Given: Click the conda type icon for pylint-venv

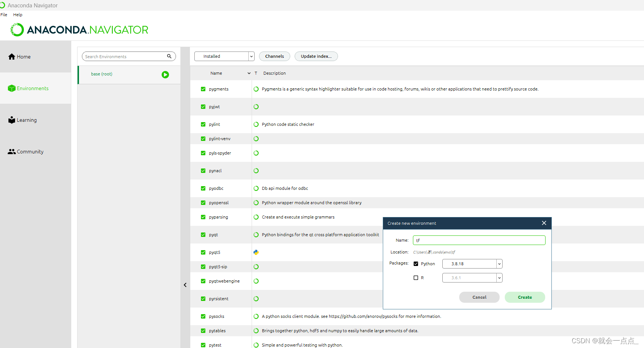Looking at the screenshot, I should (x=256, y=139).
